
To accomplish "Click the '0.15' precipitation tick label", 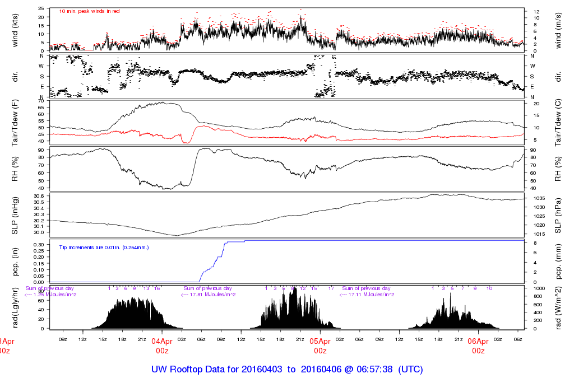I will click(x=39, y=263).
